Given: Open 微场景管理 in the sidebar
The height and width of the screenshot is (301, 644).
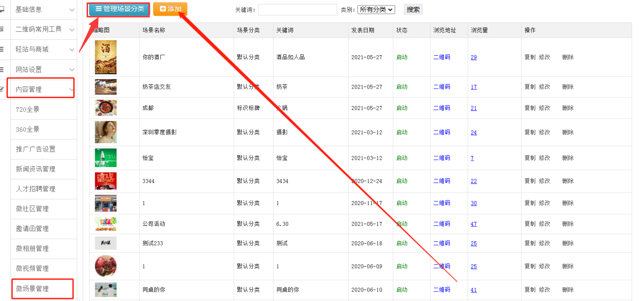Looking at the screenshot, I should click(x=32, y=289).
